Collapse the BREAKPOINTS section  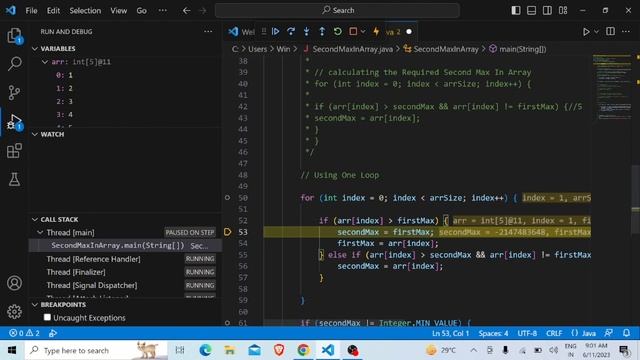35,305
